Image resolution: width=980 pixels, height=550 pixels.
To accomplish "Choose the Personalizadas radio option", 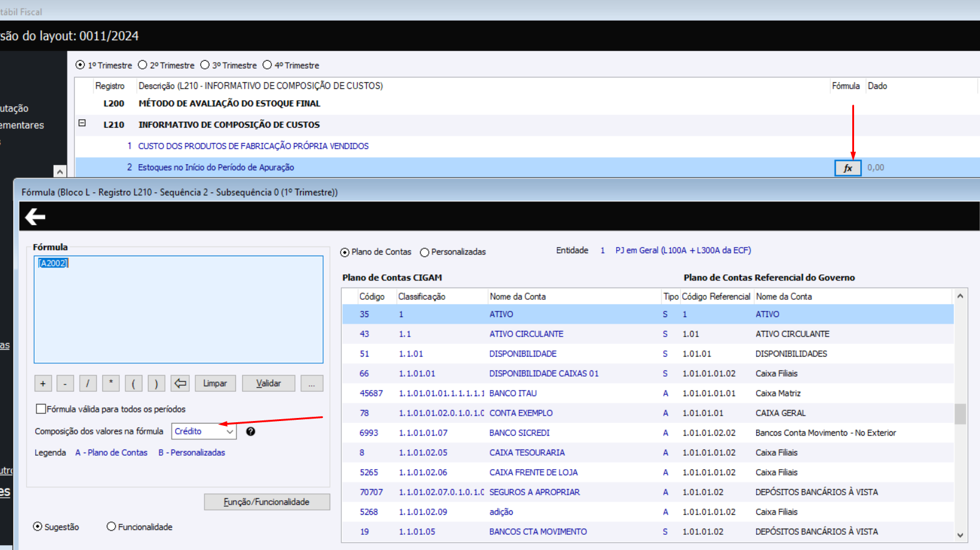I will 425,252.
